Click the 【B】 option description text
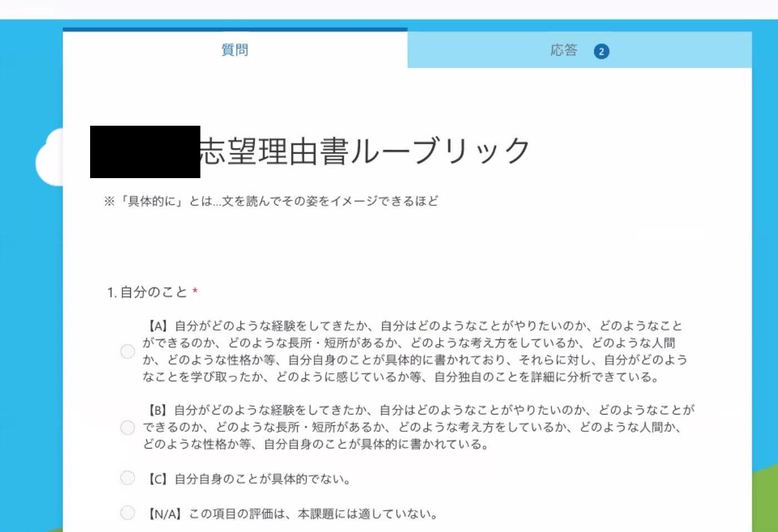The image size is (778, 532). (418, 427)
